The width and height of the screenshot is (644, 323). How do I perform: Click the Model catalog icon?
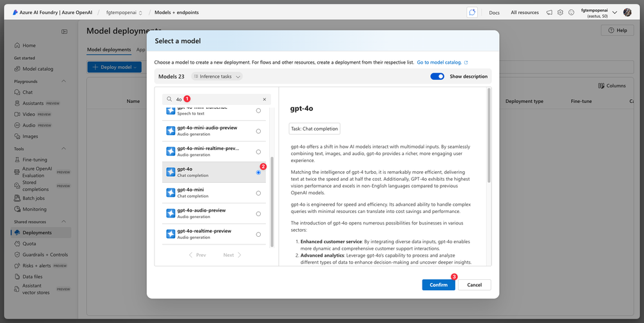pyautogui.click(x=17, y=69)
